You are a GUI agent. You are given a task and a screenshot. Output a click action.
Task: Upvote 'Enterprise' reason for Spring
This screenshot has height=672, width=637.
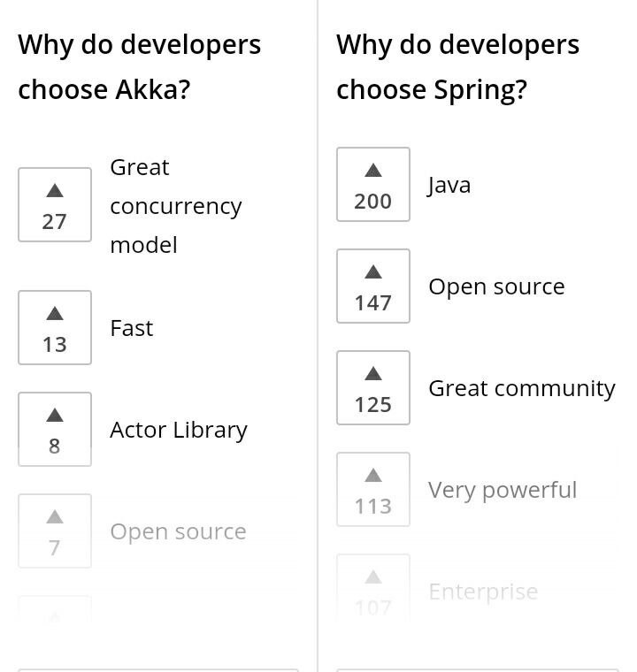(x=373, y=589)
